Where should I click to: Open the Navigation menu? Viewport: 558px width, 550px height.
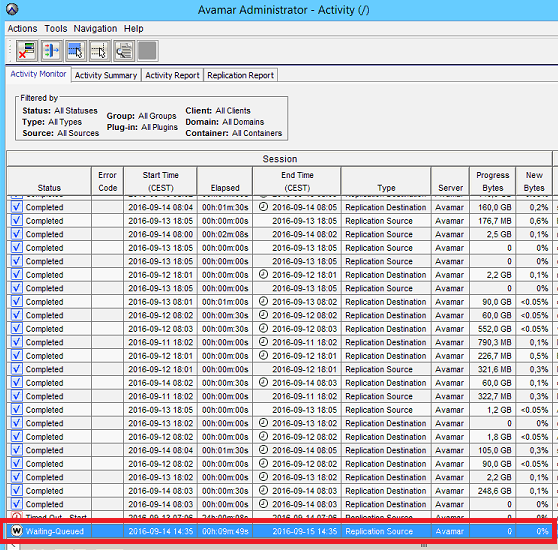click(x=95, y=28)
